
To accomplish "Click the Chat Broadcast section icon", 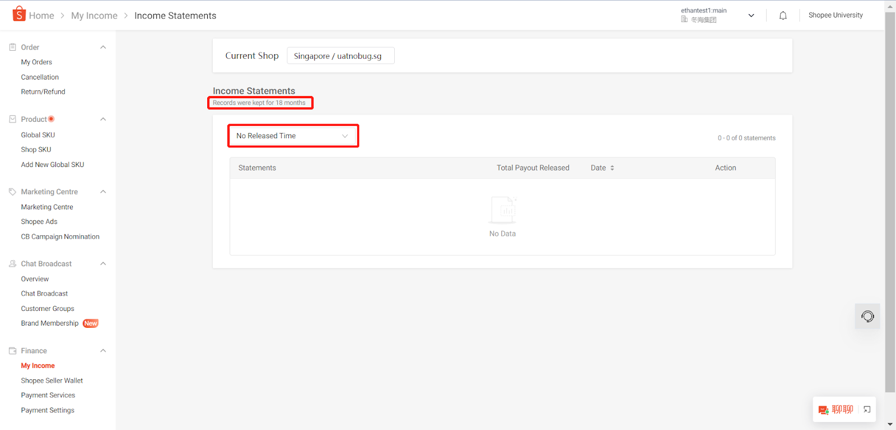I will point(12,264).
